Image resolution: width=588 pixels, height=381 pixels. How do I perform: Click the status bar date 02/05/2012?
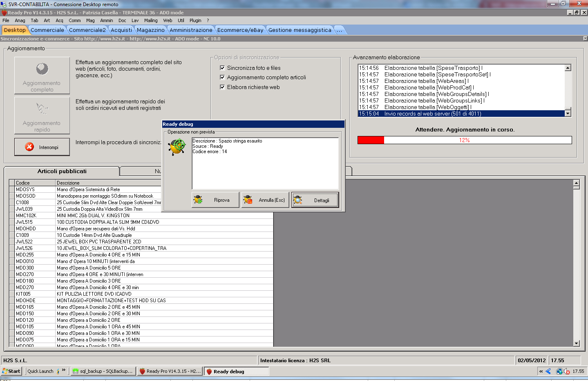tap(532, 360)
